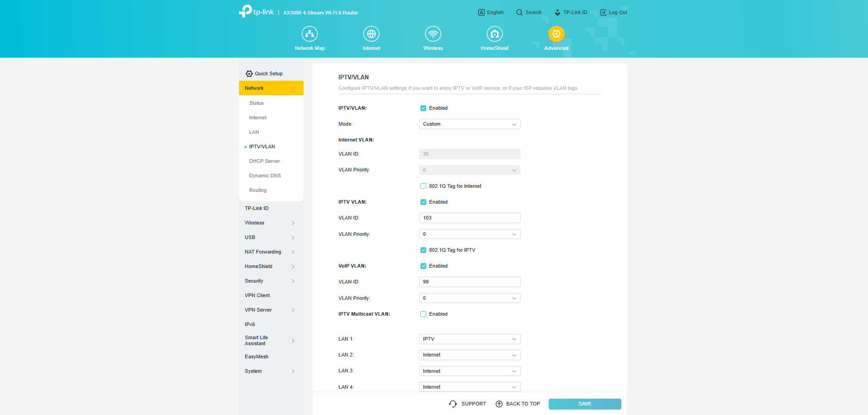Open VoIP VLAN Priority dropdown
This screenshot has height=415, width=868.
coord(469,298)
